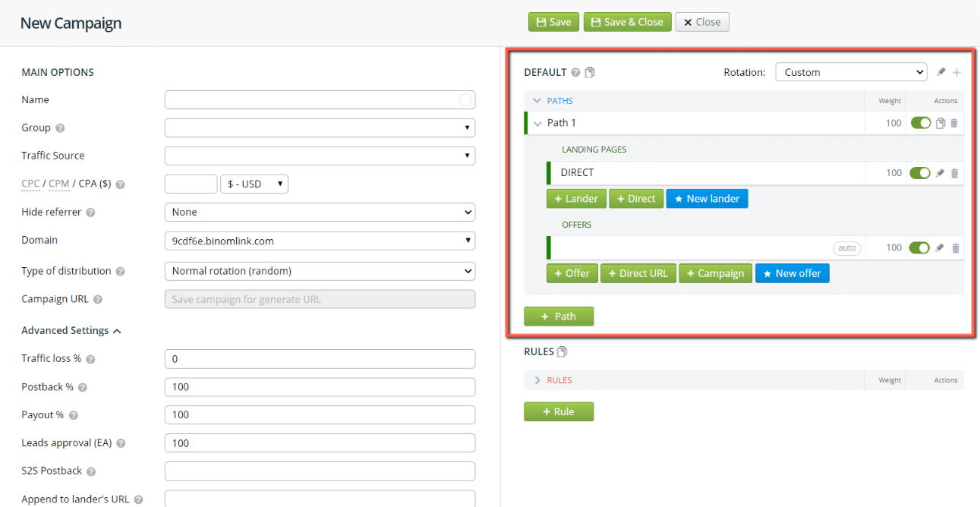The width and height of the screenshot is (980, 507).
Task: Delete the offer row using its trash icon
Action: click(955, 247)
